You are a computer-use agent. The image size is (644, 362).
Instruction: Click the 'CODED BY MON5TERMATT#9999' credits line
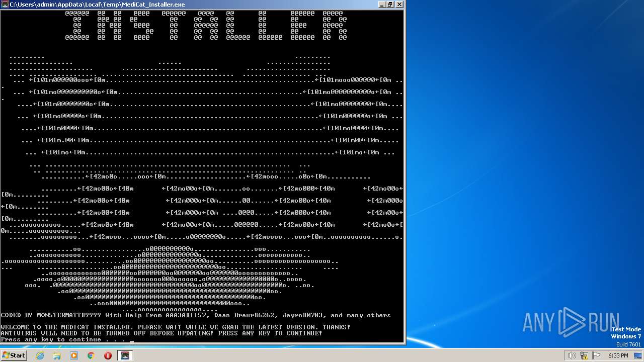pos(196,315)
